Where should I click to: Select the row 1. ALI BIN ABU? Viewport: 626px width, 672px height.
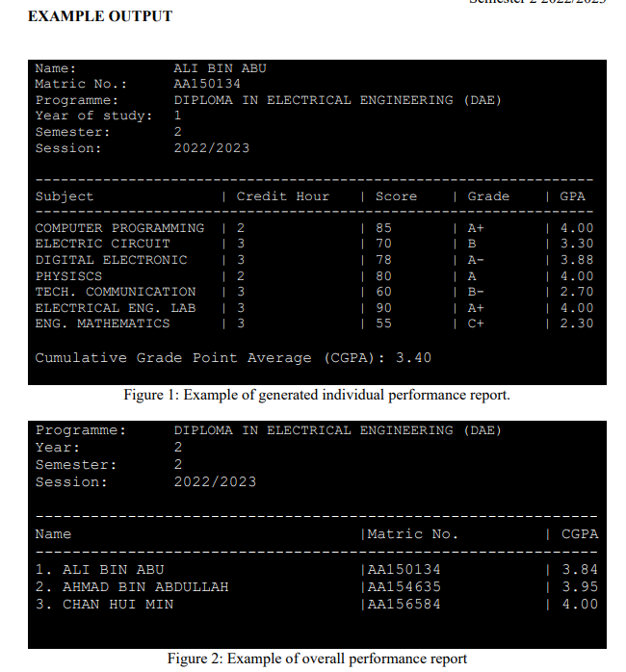pyautogui.click(x=317, y=570)
